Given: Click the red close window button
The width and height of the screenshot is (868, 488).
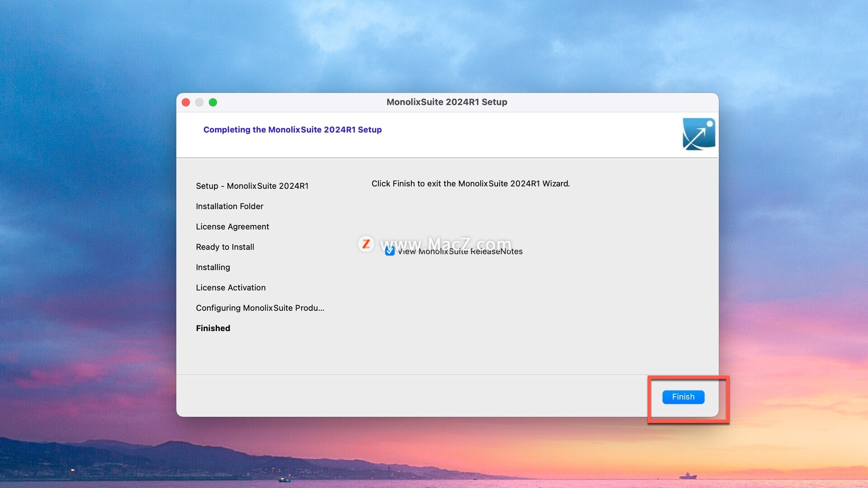Looking at the screenshot, I should click(x=186, y=103).
